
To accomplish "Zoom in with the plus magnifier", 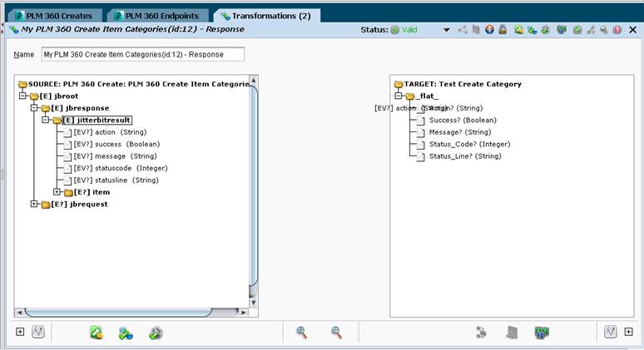I will point(302,333).
